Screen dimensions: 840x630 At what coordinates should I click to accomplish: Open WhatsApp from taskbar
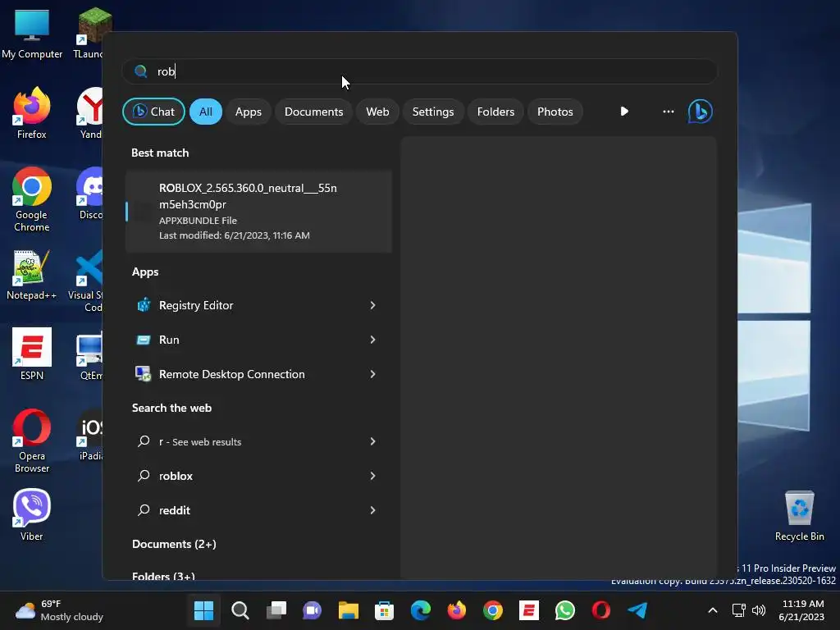564,610
